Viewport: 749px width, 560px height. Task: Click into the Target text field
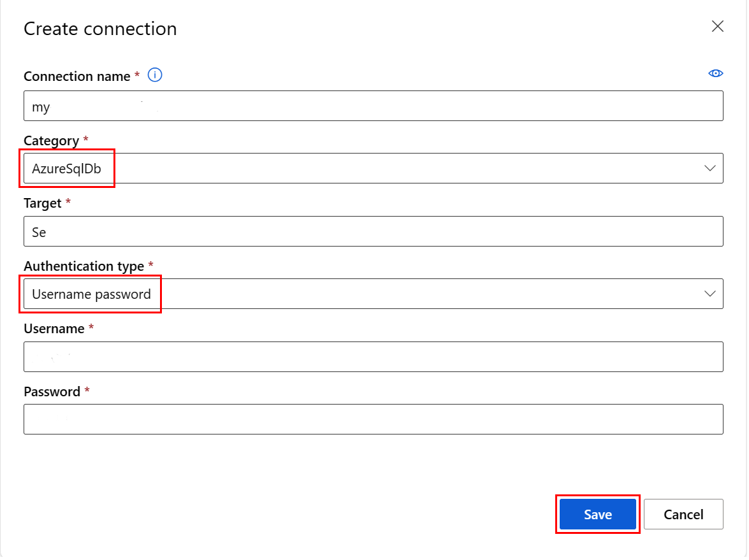coord(373,232)
